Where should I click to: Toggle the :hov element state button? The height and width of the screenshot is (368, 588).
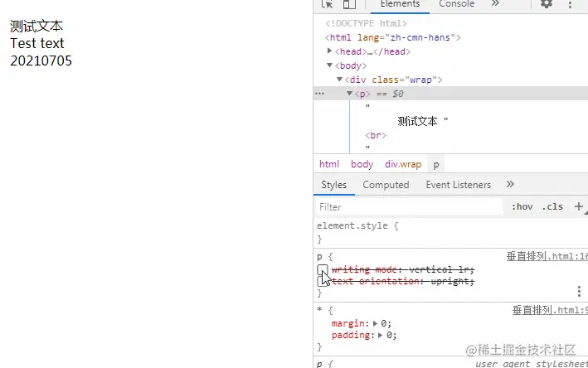522,206
